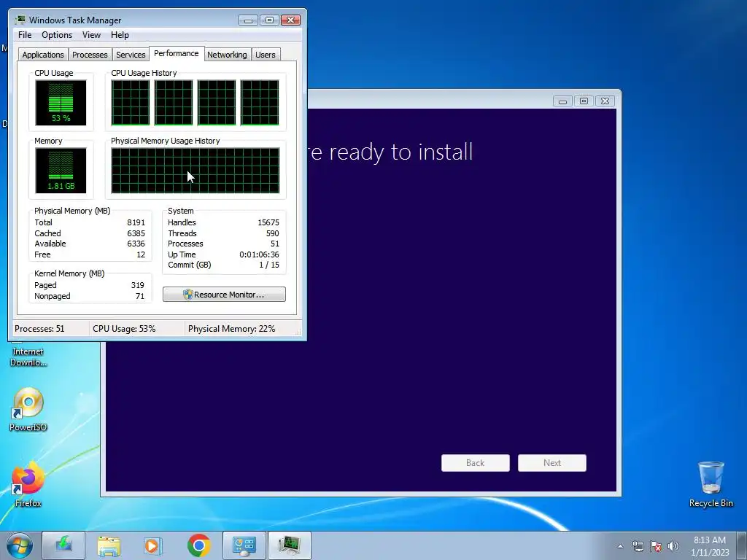
Task: Select the Internet Download desktop icon label
Action: [28, 357]
